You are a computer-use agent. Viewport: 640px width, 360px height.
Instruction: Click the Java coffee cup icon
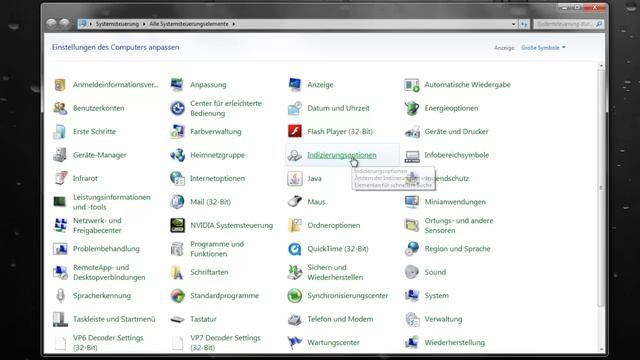click(294, 178)
